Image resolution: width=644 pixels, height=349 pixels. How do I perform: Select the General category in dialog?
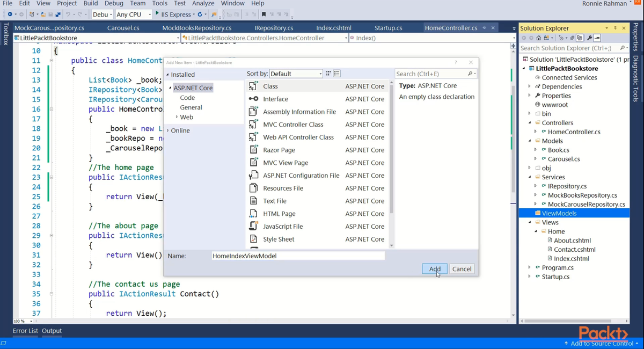[191, 107]
